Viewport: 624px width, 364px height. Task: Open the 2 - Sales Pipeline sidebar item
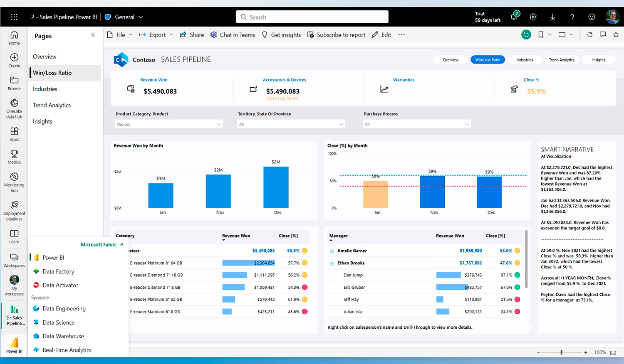coord(14,315)
